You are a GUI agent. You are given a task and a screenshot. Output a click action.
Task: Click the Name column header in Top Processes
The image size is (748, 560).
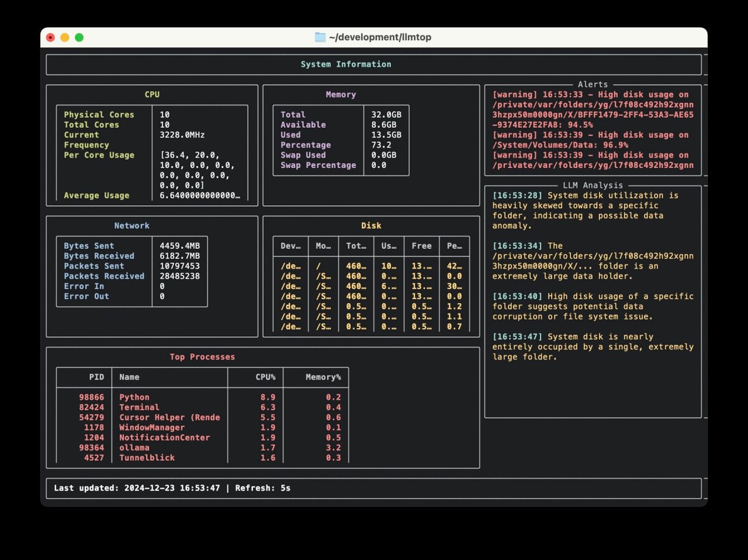coord(129,377)
